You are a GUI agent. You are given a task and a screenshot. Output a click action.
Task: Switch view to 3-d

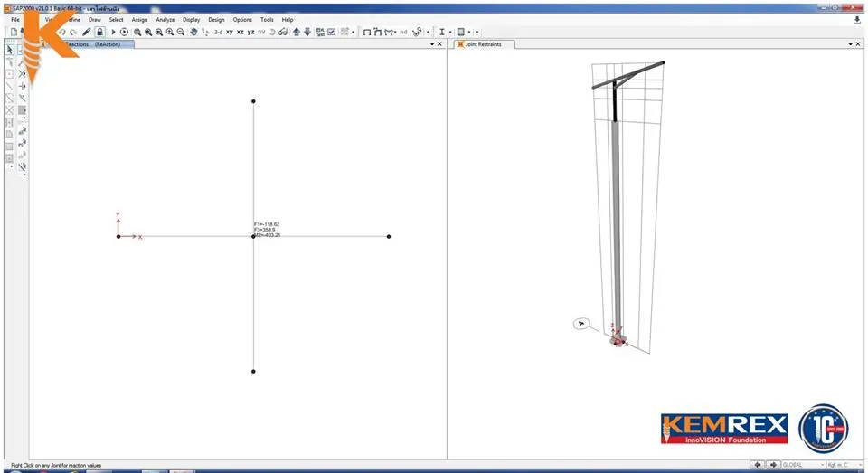click(x=219, y=33)
